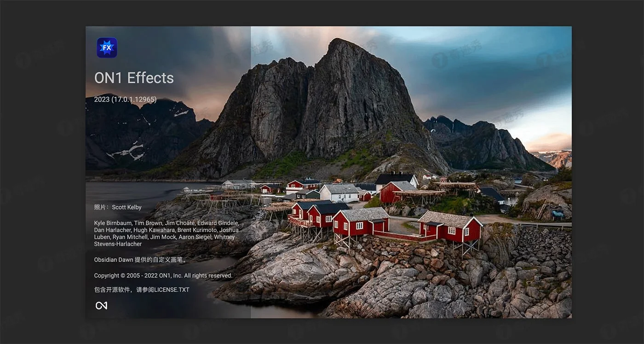Click the blue FX app icon
Viewport: 644px width, 344px height.
click(107, 48)
